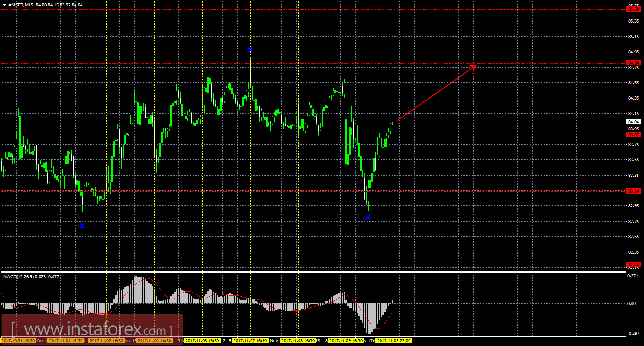Click the current price tag 84.04

coord(634,122)
